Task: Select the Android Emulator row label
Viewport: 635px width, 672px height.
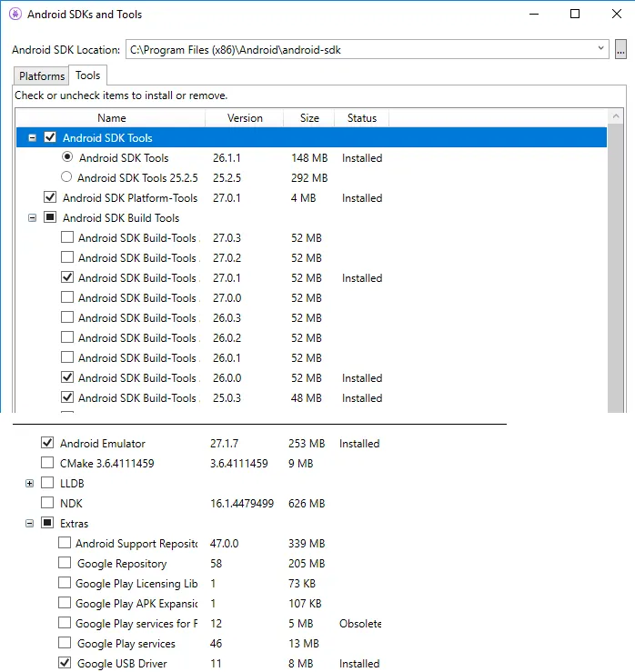Action: click(103, 443)
